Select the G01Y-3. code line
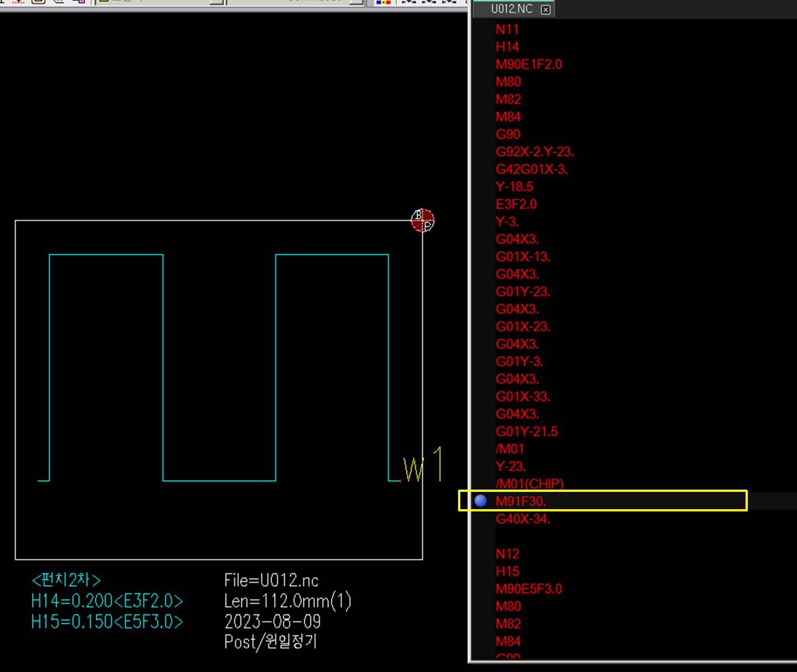Screen dimensions: 797x672 [x=520, y=361]
